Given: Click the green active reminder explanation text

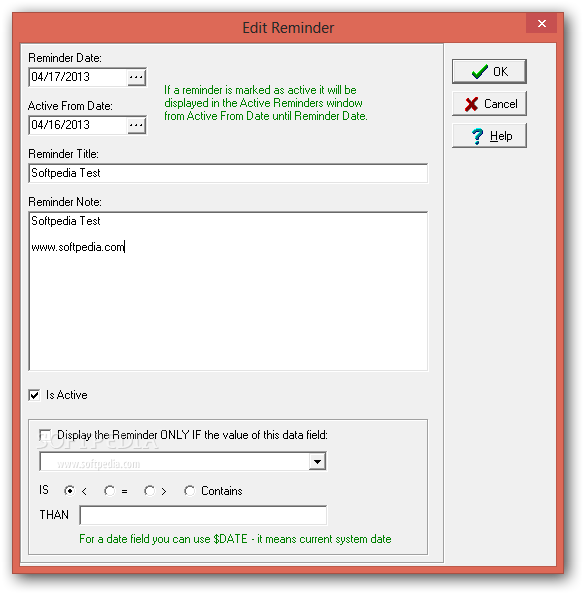Looking at the screenshot, I should click(x=265, y=103).
